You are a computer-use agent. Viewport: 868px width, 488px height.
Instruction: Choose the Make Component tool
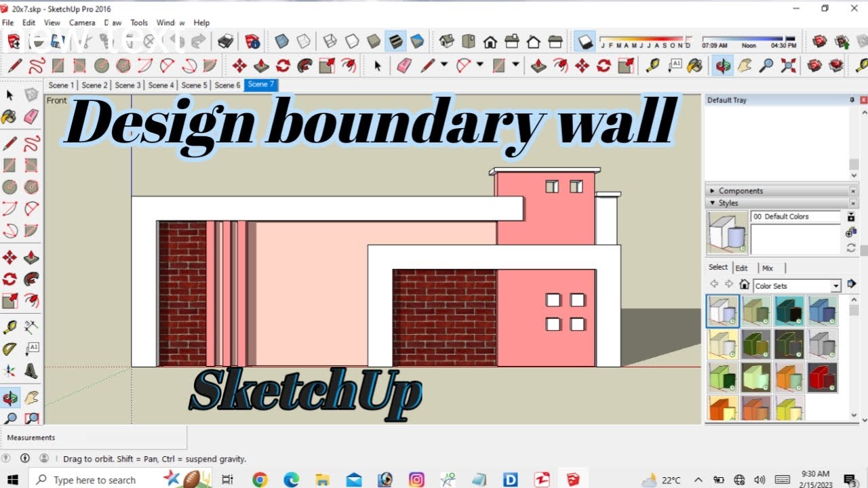(x=31, y=95)
